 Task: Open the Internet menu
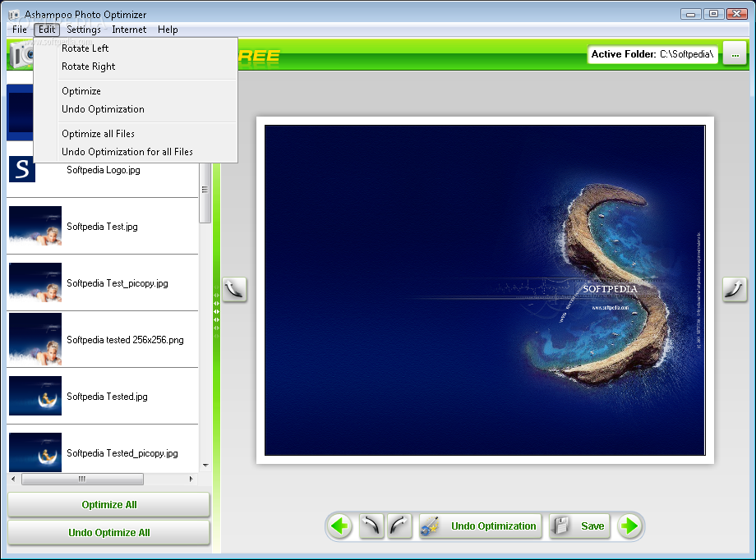[129, 30]
